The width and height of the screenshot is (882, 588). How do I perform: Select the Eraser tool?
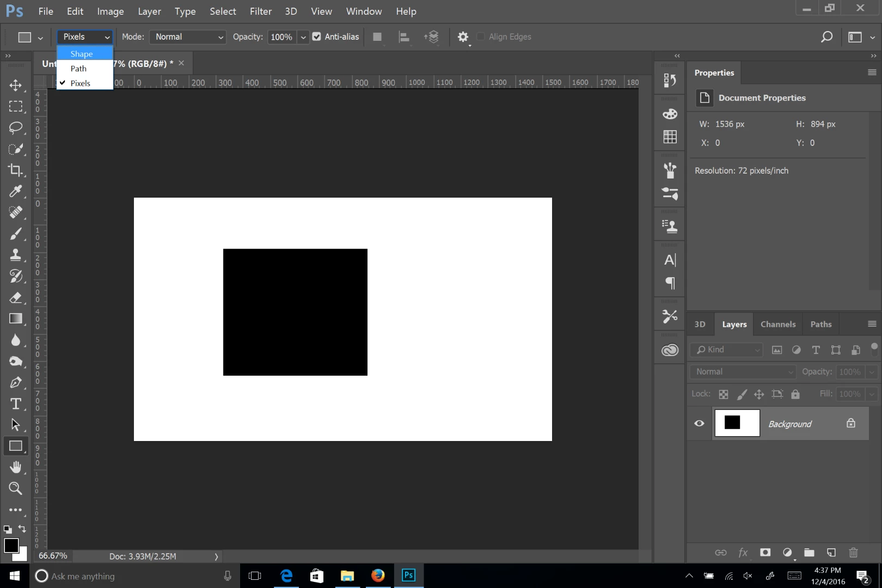(16, 297)
